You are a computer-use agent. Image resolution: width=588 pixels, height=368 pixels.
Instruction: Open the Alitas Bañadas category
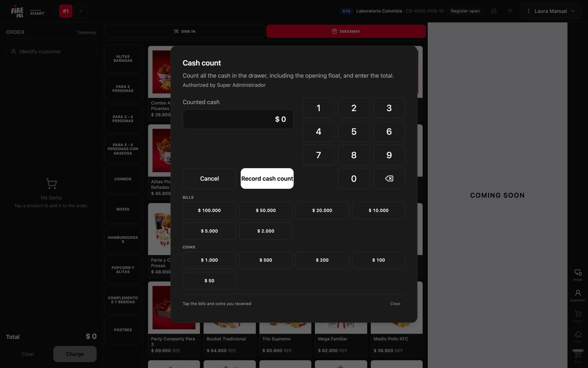pyautogui.click(x=123, y=58)
